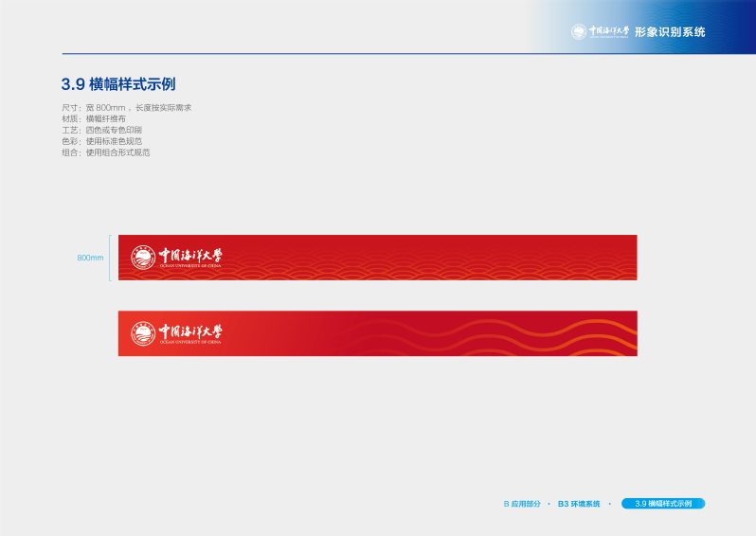Click the '形象识别系统' header title

pos(670,32)
